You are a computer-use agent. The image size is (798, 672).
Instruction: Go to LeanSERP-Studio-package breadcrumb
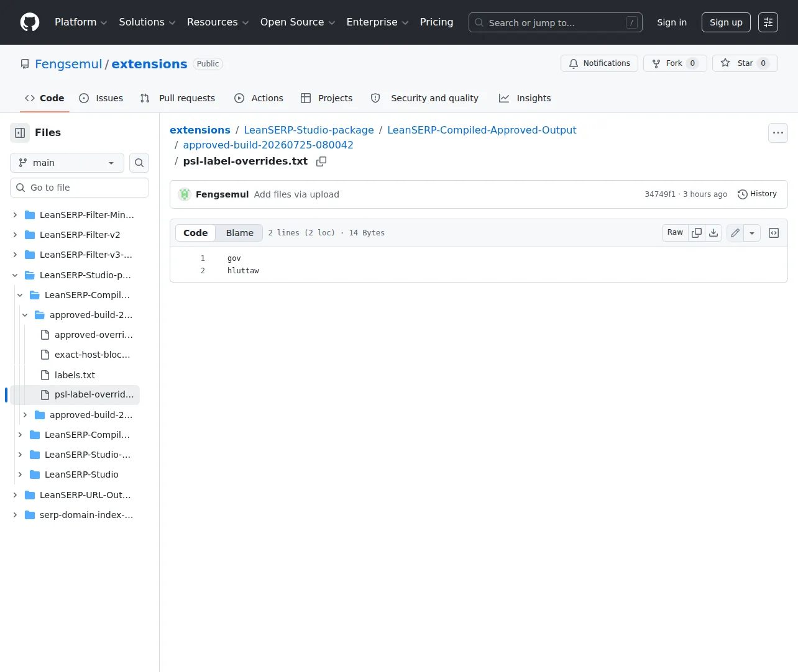(309, 130)
